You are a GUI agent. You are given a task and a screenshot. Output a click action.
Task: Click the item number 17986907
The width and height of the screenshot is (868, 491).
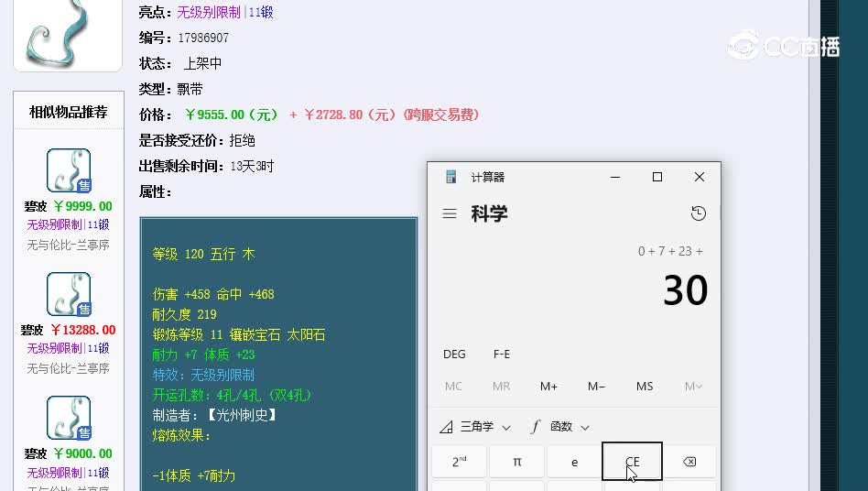click(x=203, y=38)
